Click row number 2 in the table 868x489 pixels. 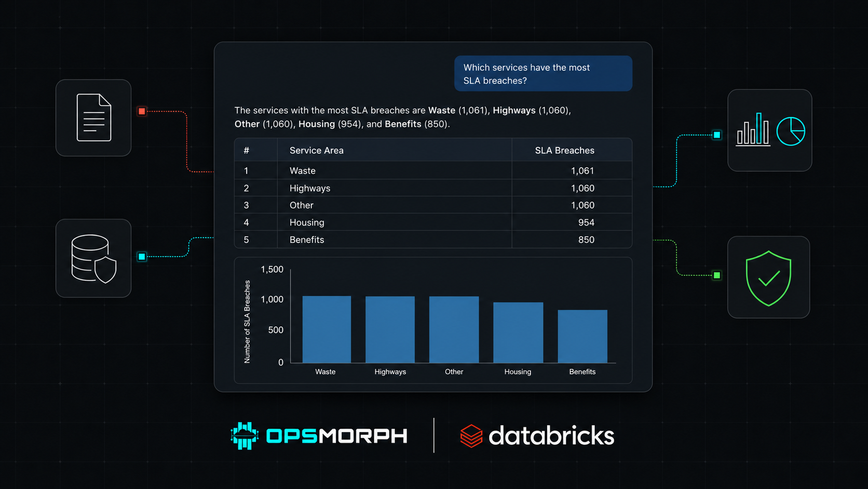click(x=246, y=188)
